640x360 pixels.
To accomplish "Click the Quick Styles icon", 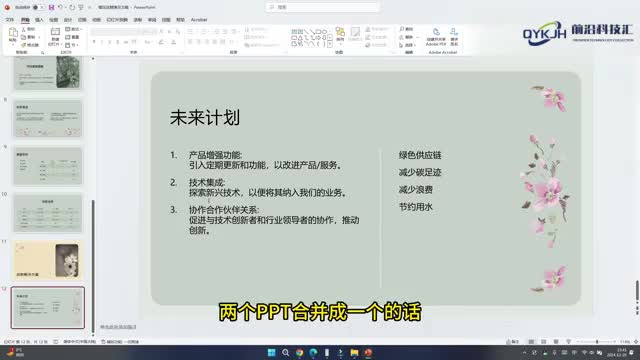I will pyautogui.click(x=355, y=34).
